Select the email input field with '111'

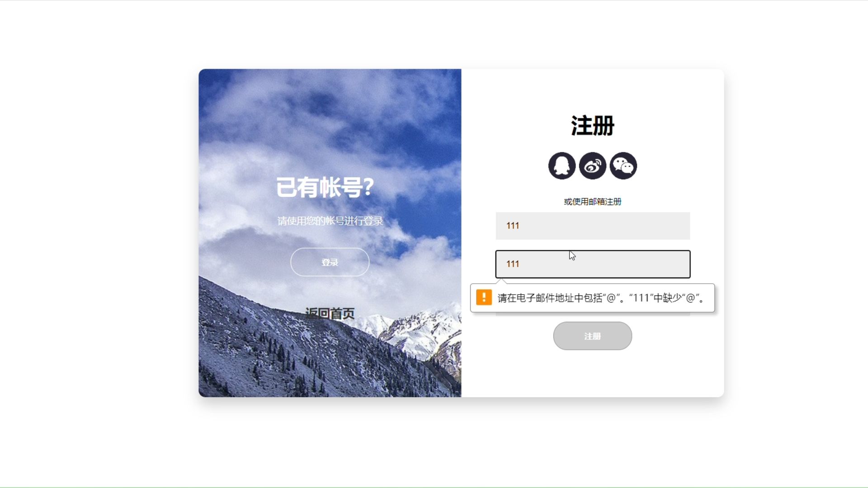click(593, 264)
